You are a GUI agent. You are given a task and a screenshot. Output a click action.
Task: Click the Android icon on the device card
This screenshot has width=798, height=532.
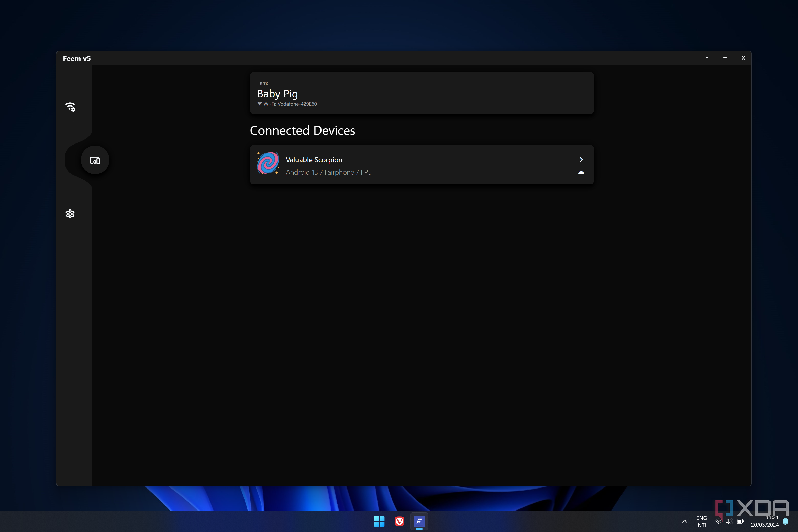tap(581, 173)
